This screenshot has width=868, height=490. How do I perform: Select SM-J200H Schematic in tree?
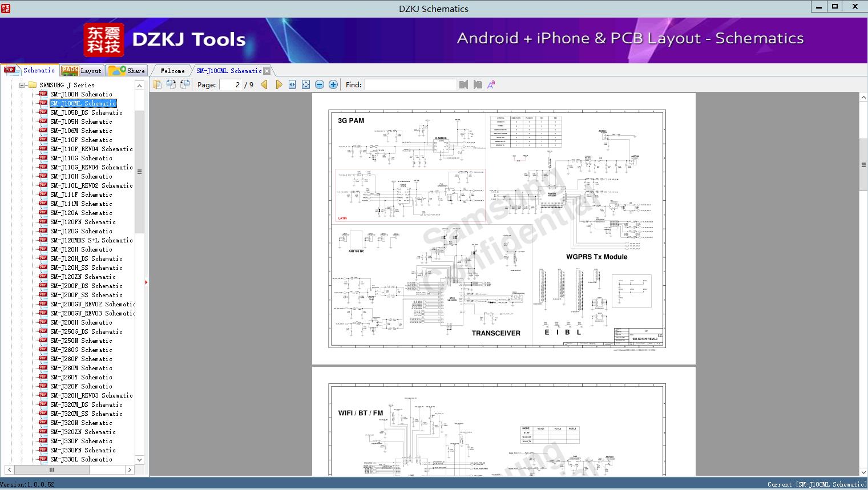81,322
